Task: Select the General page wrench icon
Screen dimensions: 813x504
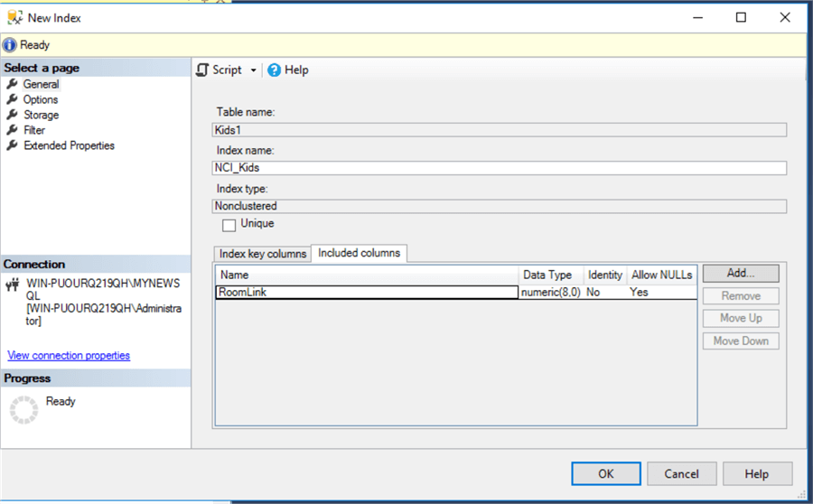Action: pos(13,84)
